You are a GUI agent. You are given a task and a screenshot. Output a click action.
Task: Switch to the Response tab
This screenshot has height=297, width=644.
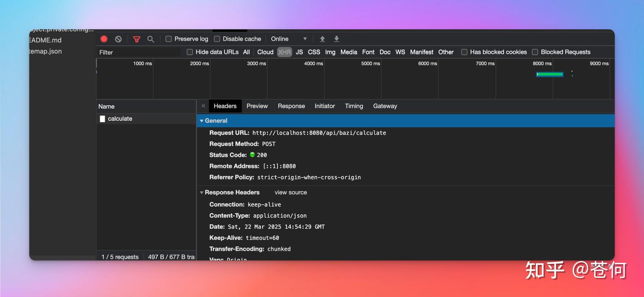[291, 106]
